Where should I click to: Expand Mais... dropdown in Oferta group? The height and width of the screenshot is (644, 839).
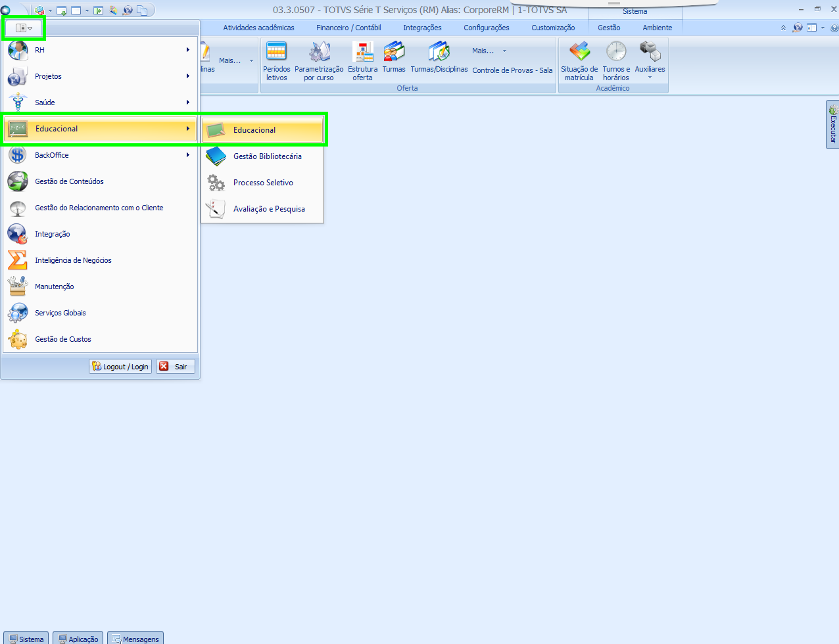[x=489, y=51]
